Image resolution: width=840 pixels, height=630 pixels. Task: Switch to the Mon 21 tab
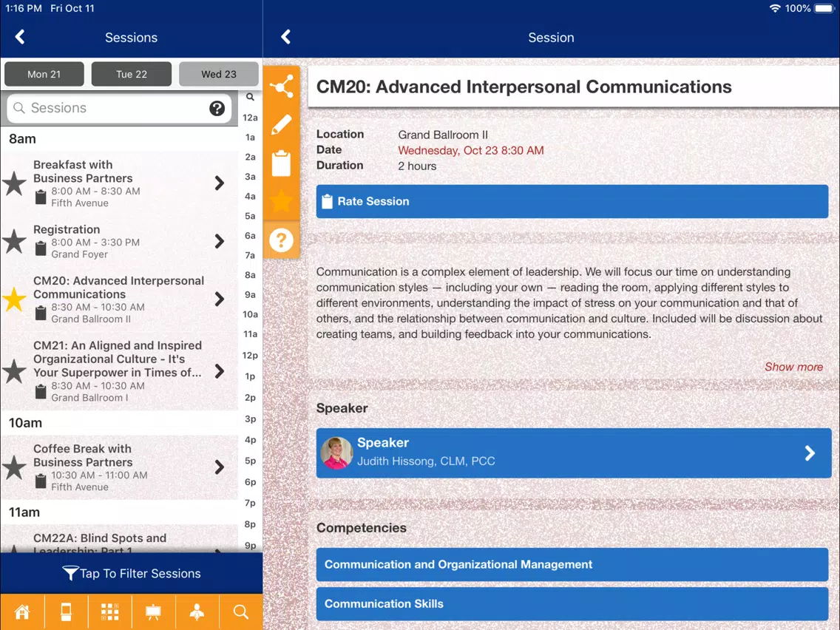click(x=44, y=74)
